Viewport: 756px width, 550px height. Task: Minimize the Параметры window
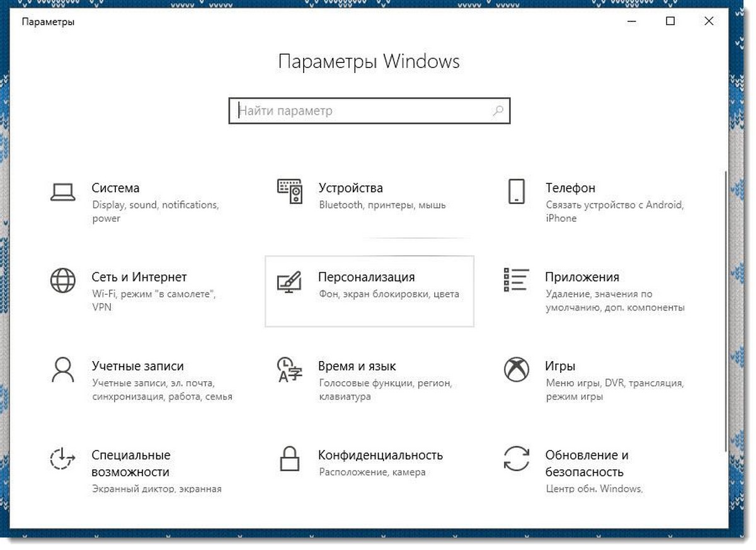[x=632, y=21]
